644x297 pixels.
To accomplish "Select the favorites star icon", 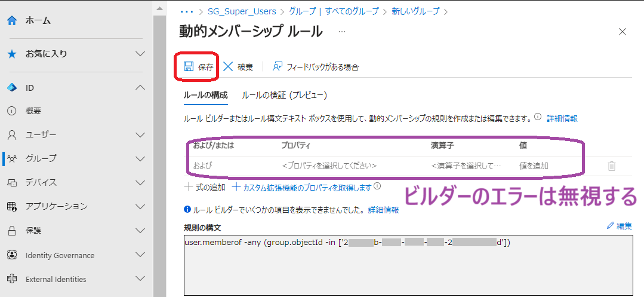I will click(x=13, y=54).
